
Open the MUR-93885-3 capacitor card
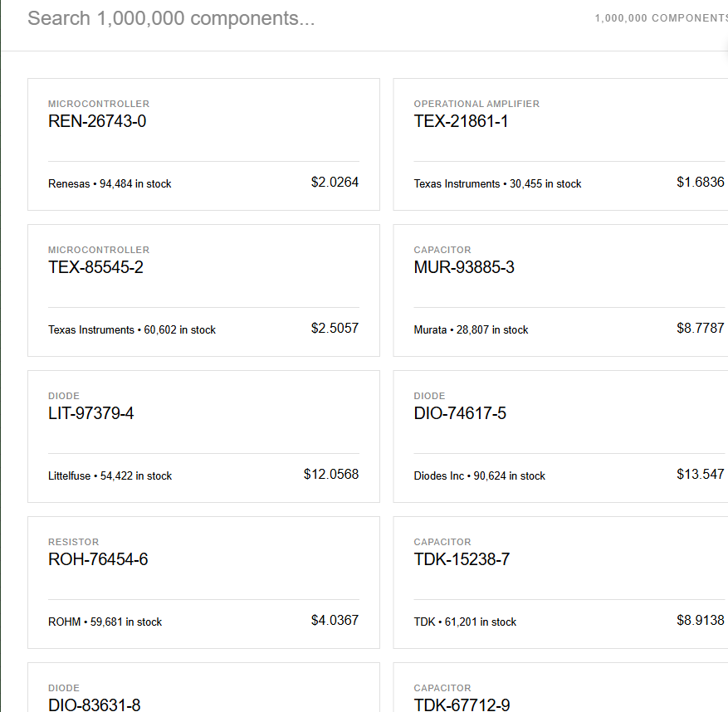(x=560, y=290)
